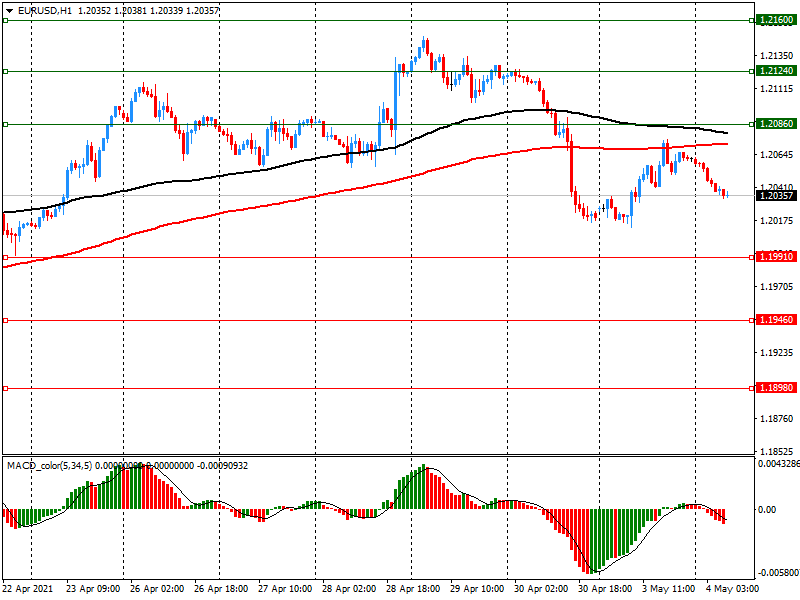Viewport: 800px width, 600px height.
Task: Click the 28 Apr 02:00 time axis label
Action: click(349, 589)
